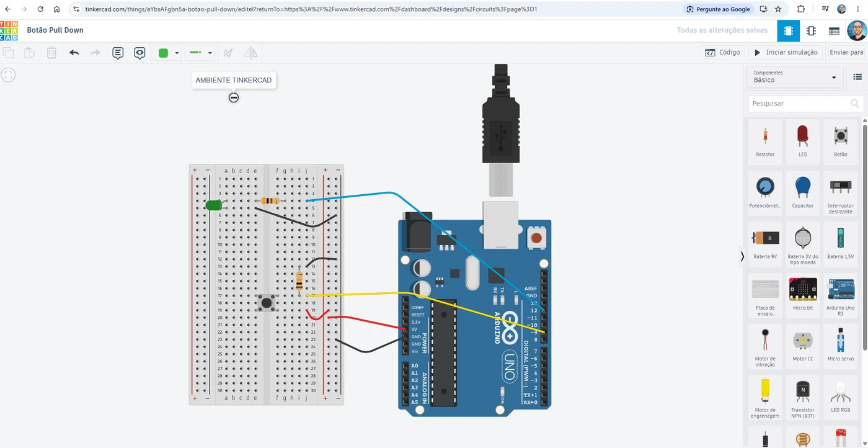Click Pergunte ao Google button
Image resolution: width=868 pixels, height=448 pixels.
coord(719,9)
